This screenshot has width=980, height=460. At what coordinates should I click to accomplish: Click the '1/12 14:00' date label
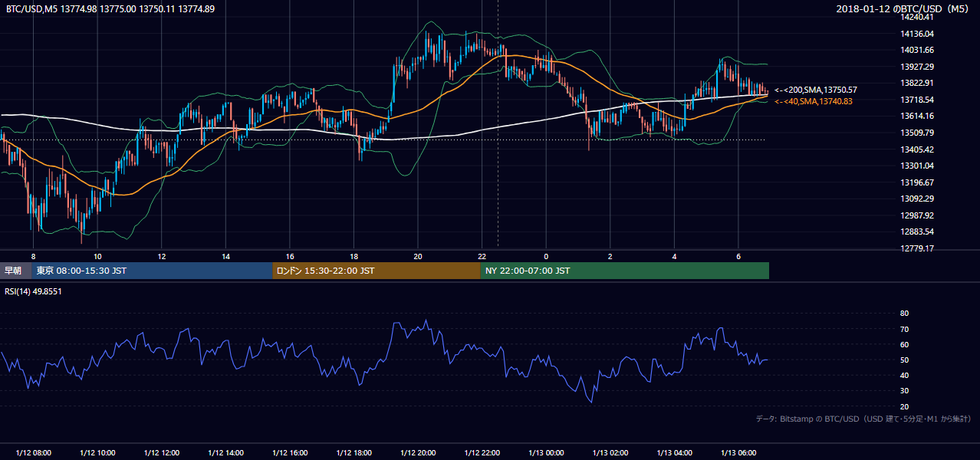coord(225,453)
